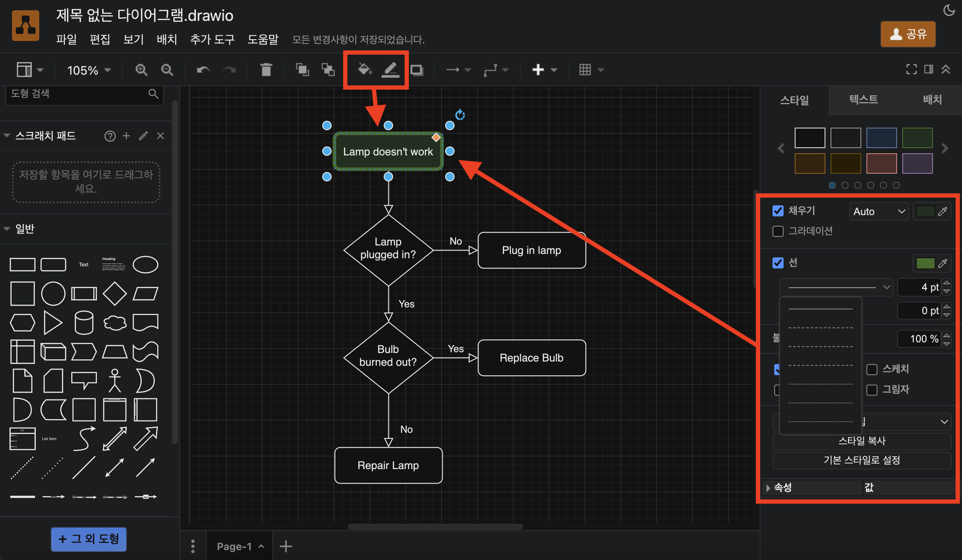Delete the selected shape with trash icon
This screenshot has width=962, height=560.
pos(266,70)
